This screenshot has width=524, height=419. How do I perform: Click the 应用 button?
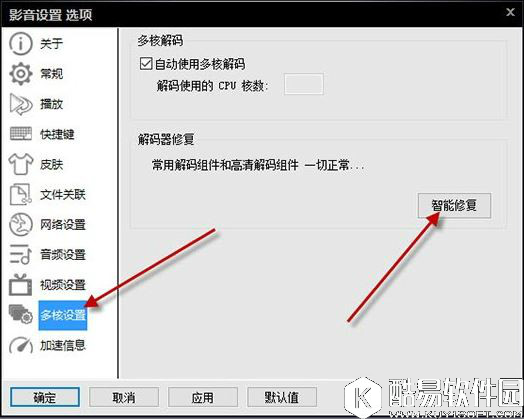tap(203, 397)
